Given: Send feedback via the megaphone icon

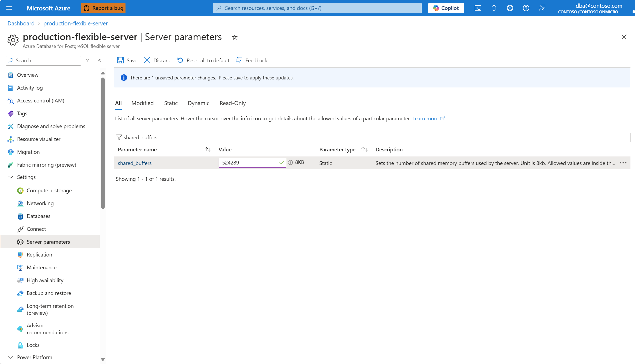Looking at the screenshot, I should click(x=542, y=8).
